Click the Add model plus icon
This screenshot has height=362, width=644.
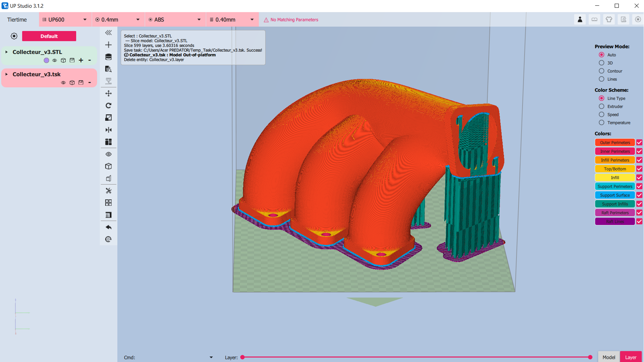coord(108,45)
